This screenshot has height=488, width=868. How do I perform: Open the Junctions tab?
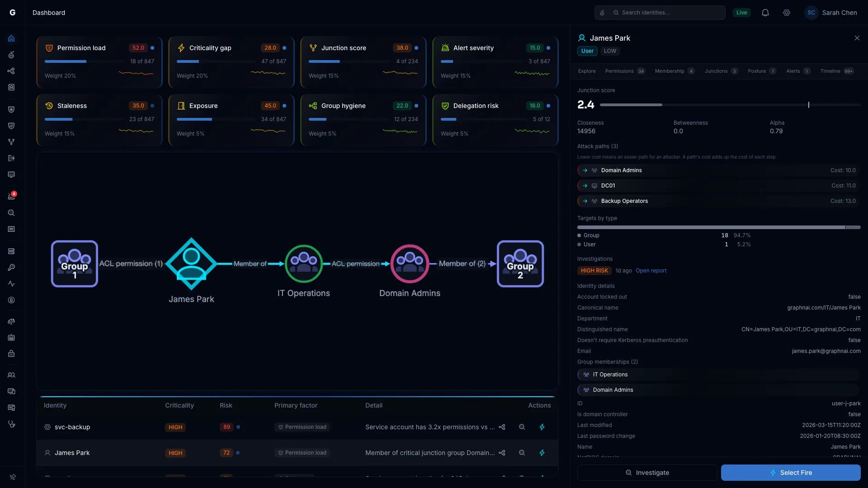(x=721, y=71)
